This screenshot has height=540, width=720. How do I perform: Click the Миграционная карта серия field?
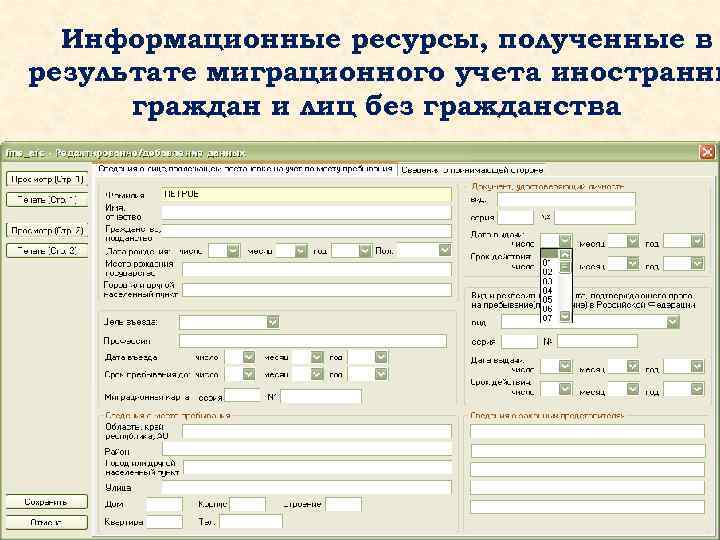click(x=243, y=396)
